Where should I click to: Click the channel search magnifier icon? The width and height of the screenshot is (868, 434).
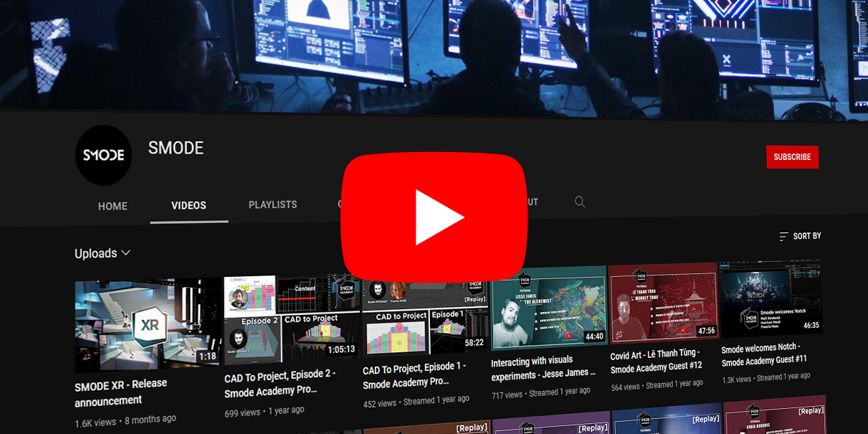(580, 202)
